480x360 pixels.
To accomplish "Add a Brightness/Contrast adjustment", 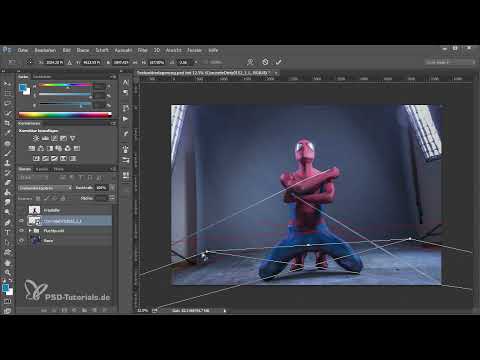I will coord(36,138).
